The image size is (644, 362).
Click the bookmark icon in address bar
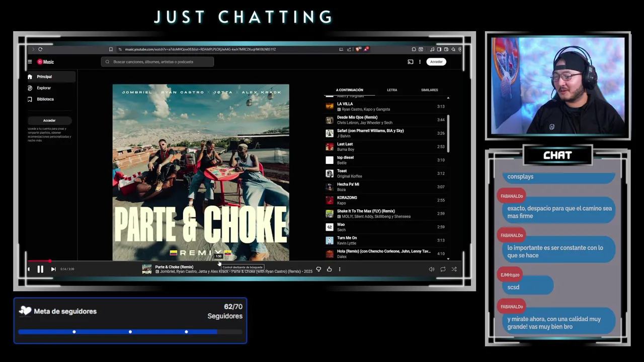[x=111, y=49]
